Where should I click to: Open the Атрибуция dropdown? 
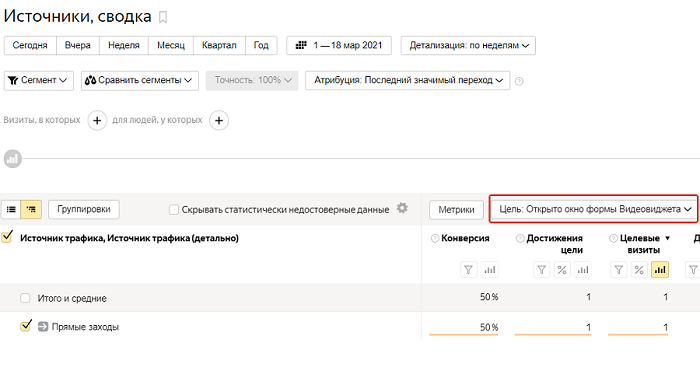pyautogui.click(x=408, y=81)
